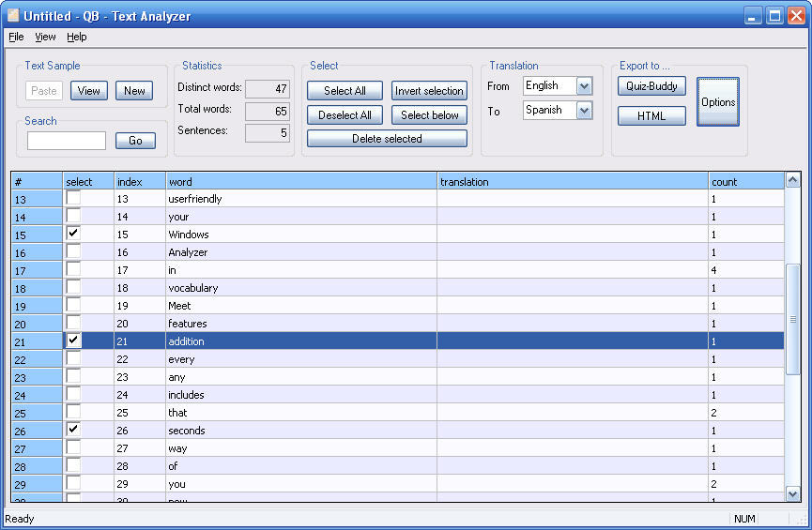
Task: Check the select box for way
Action: click(73, 447)
